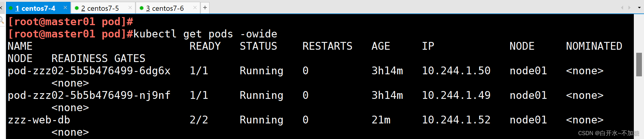Click the terminal vertical scrollbar thumb
The image size is (644, 139).
tap(639, 64)
